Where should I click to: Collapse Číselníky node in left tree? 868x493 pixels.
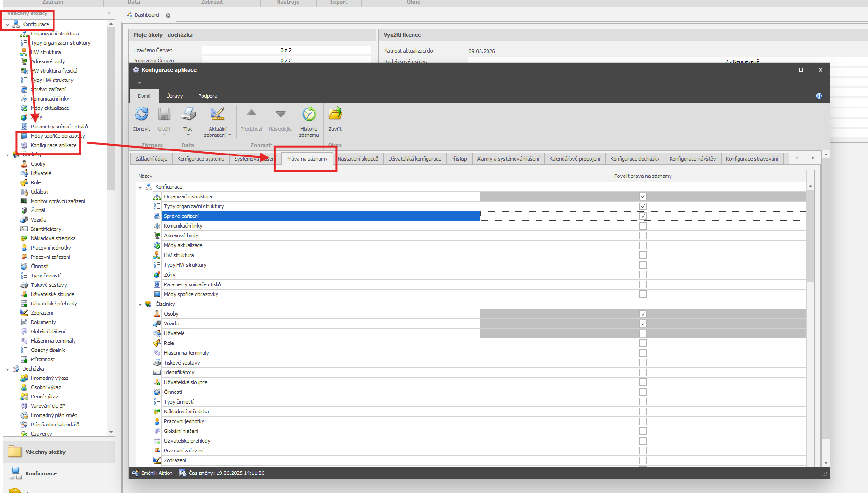pos(7,155)
